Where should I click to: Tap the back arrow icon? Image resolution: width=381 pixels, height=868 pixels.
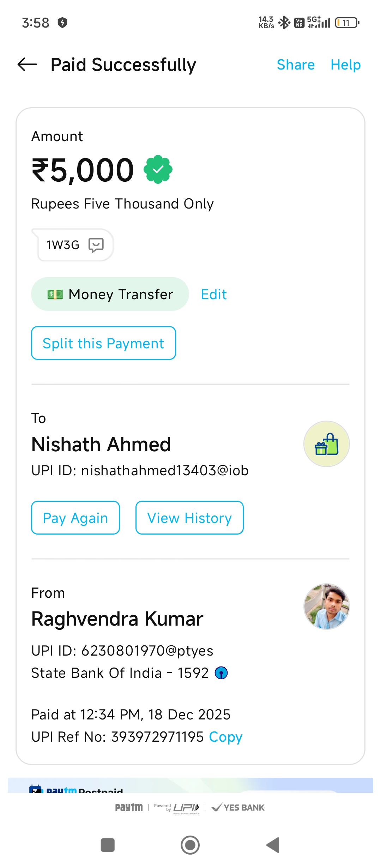coord(27,65)
